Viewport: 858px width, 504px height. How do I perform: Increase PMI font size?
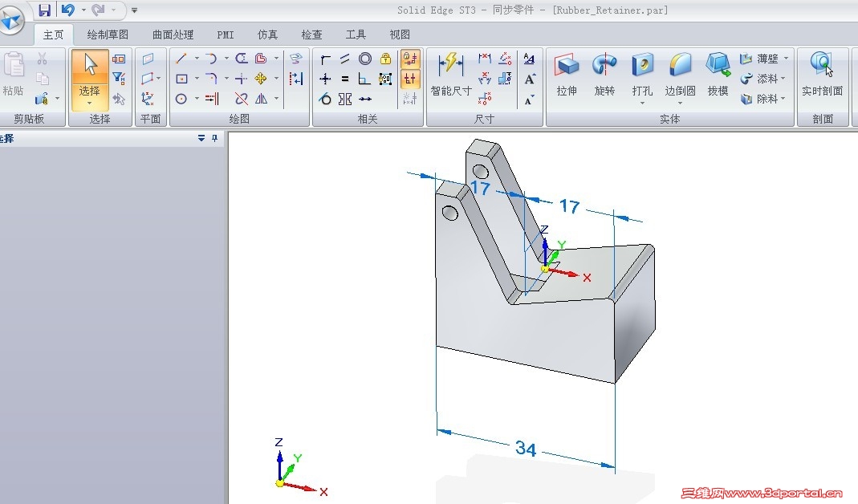(529, 79)
